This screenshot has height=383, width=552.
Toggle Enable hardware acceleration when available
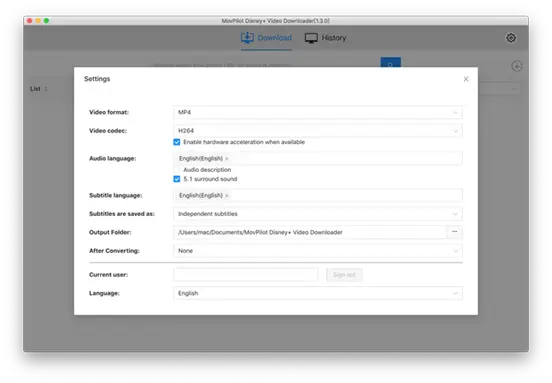(177, 142)
